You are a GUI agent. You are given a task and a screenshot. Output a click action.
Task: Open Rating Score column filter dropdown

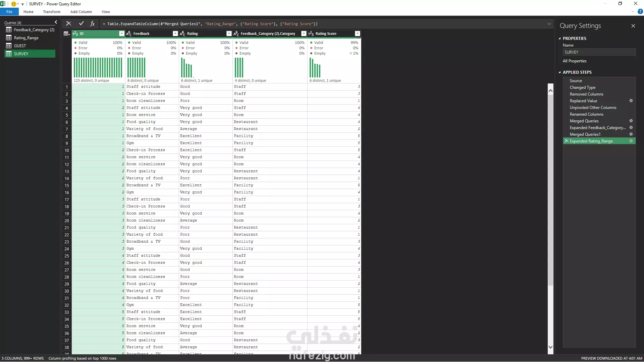click(x=357, y=34)
